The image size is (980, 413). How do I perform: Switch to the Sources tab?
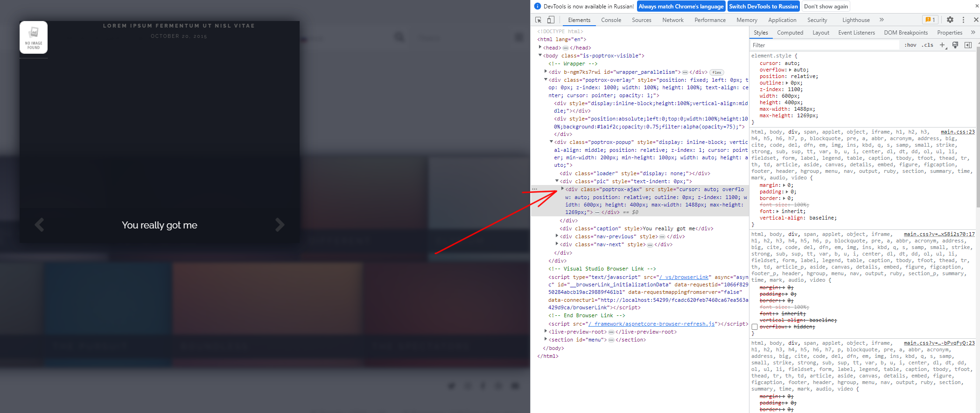coord(642,20)
